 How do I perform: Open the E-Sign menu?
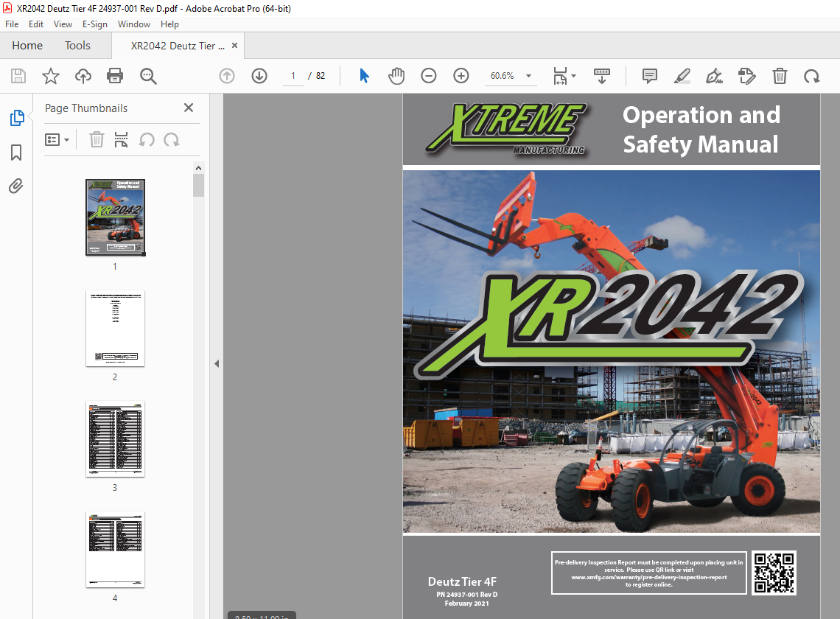tap(95, 24)
